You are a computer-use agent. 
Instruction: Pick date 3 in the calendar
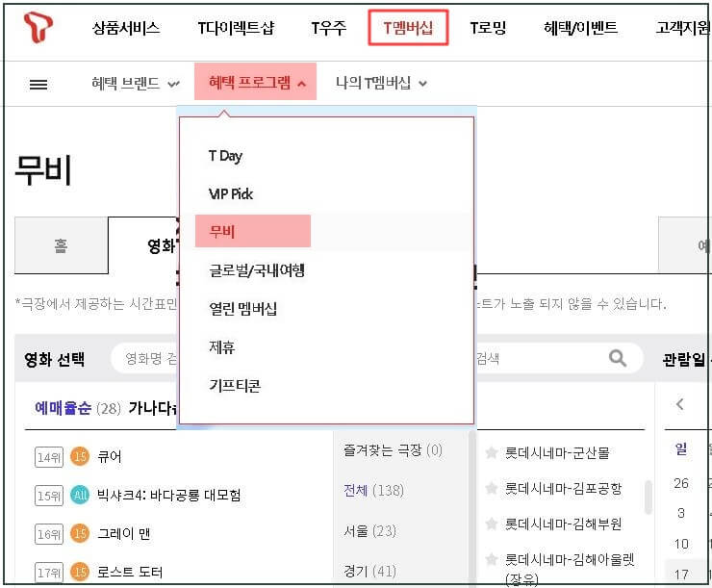[x=681, y=513]
